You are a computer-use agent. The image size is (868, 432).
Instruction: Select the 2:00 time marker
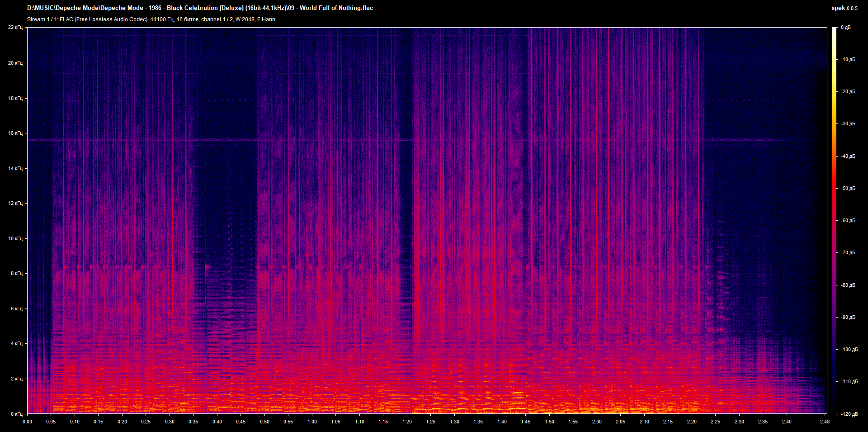(x=597, y=422)
